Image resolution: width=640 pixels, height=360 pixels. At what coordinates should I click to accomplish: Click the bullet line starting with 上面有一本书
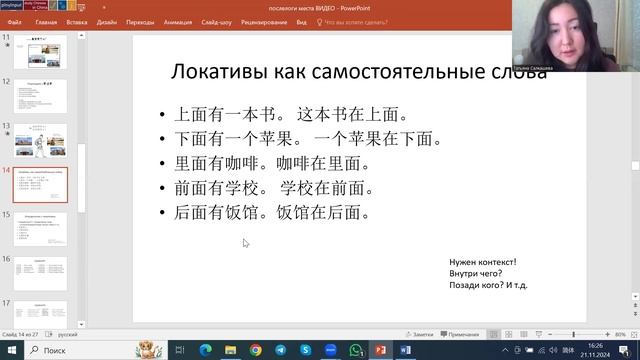(x=291, y=115)
